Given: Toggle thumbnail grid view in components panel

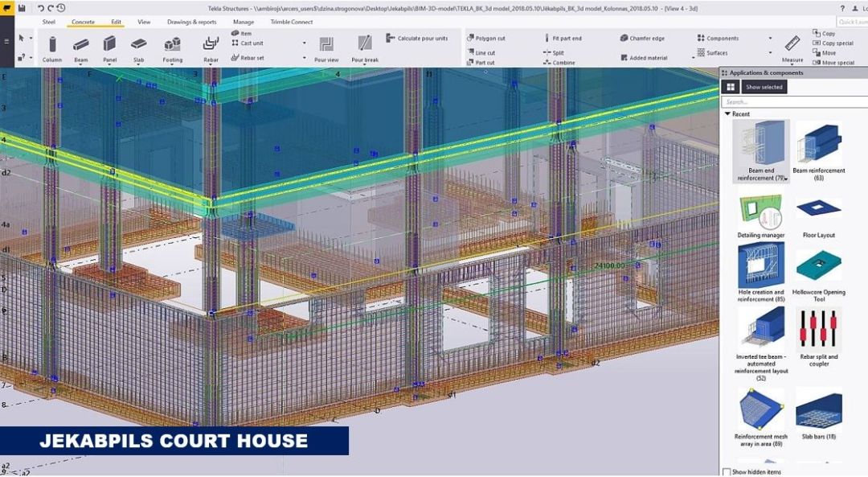Looking at the screenshot, I should [x=730, y=87].
